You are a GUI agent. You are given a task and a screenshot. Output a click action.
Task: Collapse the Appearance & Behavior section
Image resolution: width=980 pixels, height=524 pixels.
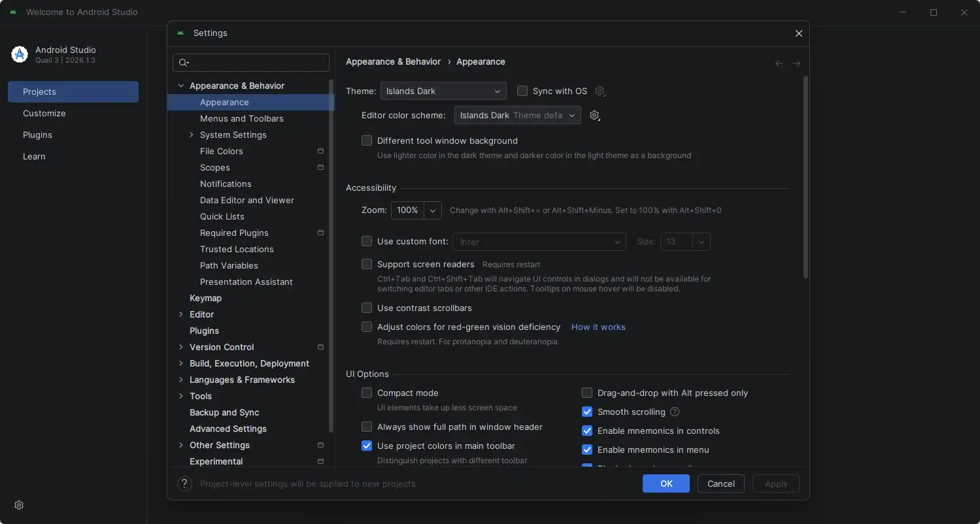pyautogui.click(x=181, y=86)
